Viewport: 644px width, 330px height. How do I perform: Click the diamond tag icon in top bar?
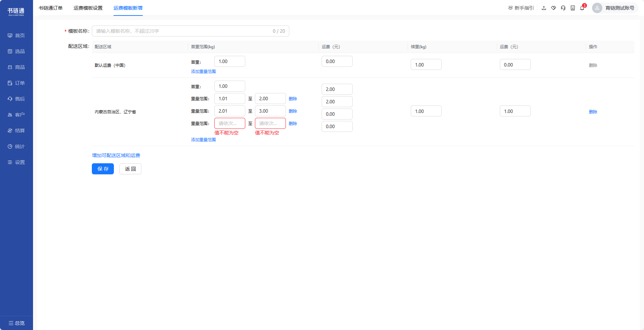point(554,8)
